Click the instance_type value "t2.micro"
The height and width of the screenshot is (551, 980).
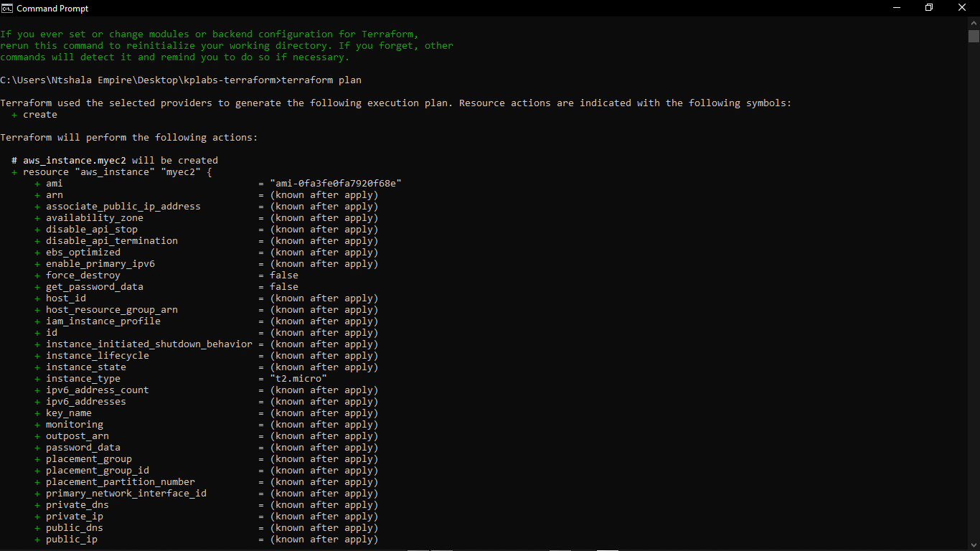point(299,378)
